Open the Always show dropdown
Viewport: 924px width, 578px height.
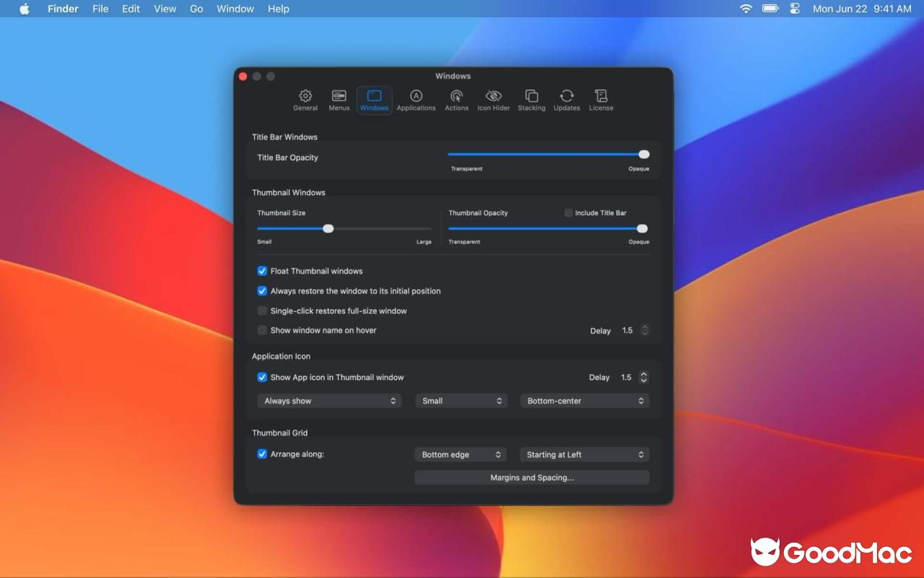(329, 401)
